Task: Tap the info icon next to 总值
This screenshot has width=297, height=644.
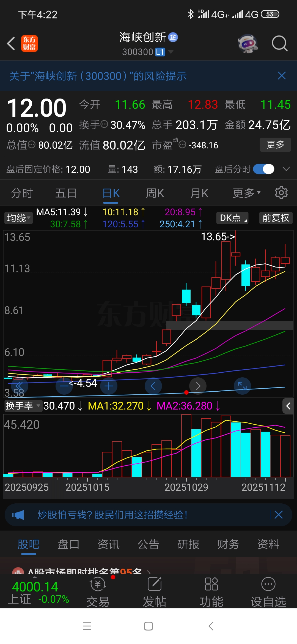Action: click(x=32, y=144)
